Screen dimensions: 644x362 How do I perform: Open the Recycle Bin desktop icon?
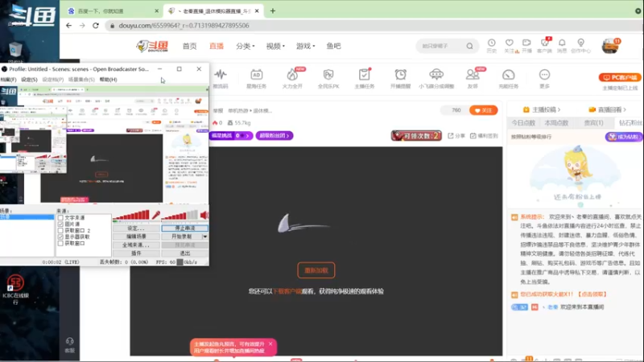pos(15,51)
